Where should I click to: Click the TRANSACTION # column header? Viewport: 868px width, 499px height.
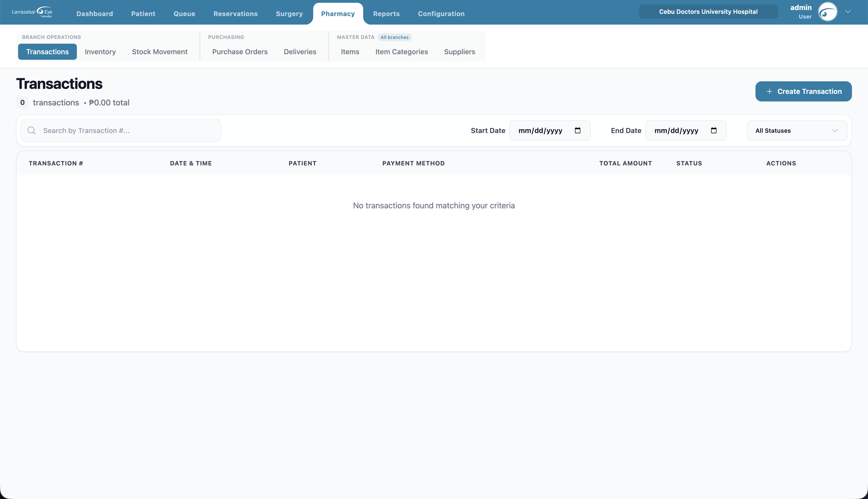coord(56,163)
